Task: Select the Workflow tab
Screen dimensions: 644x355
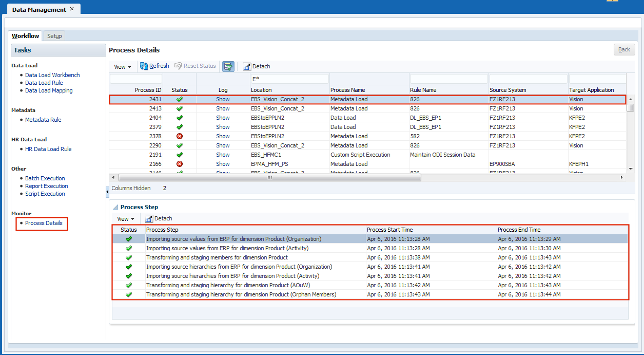Action: (x=26, y=36)
